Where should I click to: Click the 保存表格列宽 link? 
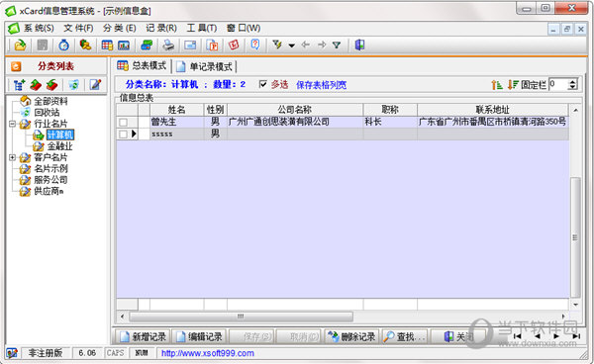(321, 85)
